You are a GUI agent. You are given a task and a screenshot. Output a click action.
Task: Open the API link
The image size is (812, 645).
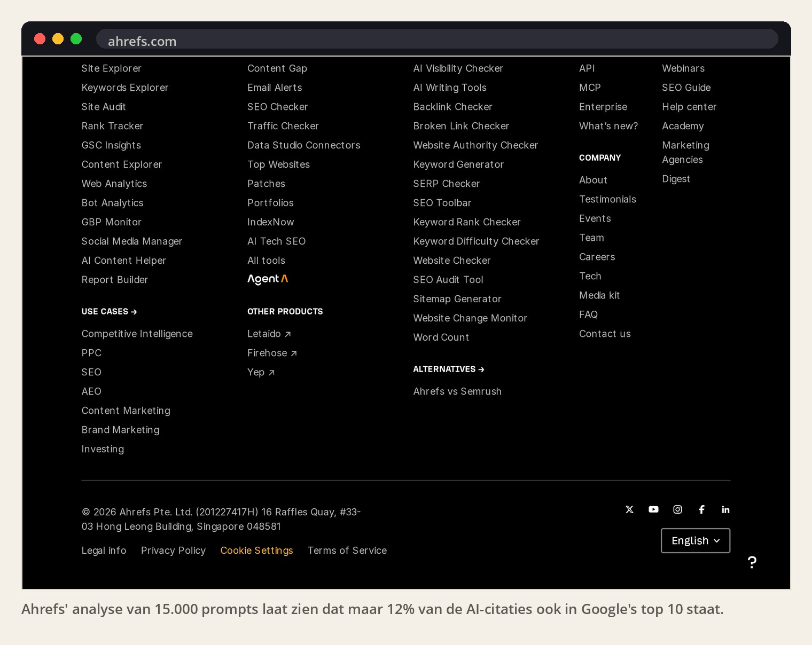tap(587, 68)
